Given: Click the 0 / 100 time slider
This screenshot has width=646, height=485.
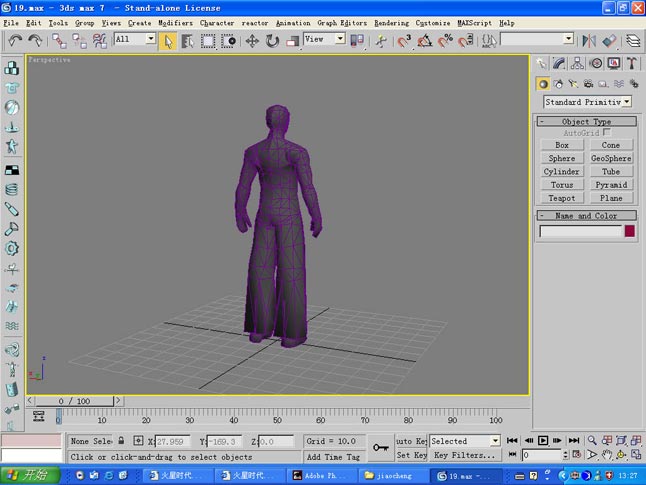Looking at the screenshot, I should (74, 401).
